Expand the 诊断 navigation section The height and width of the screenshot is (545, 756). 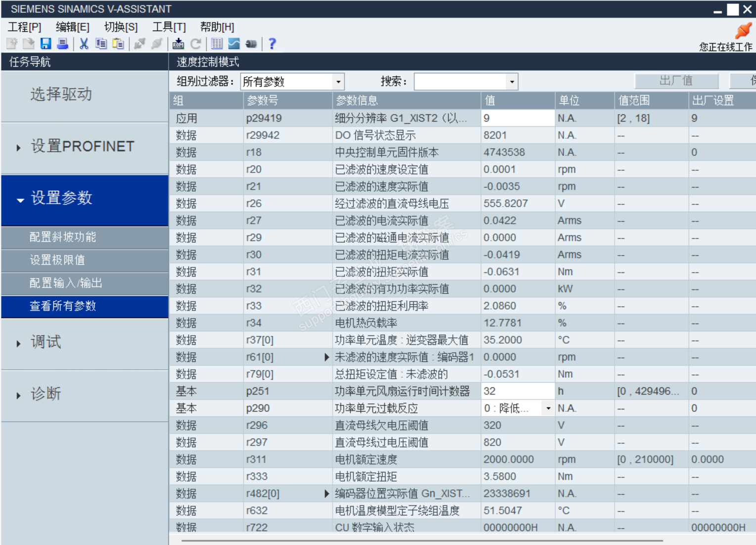85,395
